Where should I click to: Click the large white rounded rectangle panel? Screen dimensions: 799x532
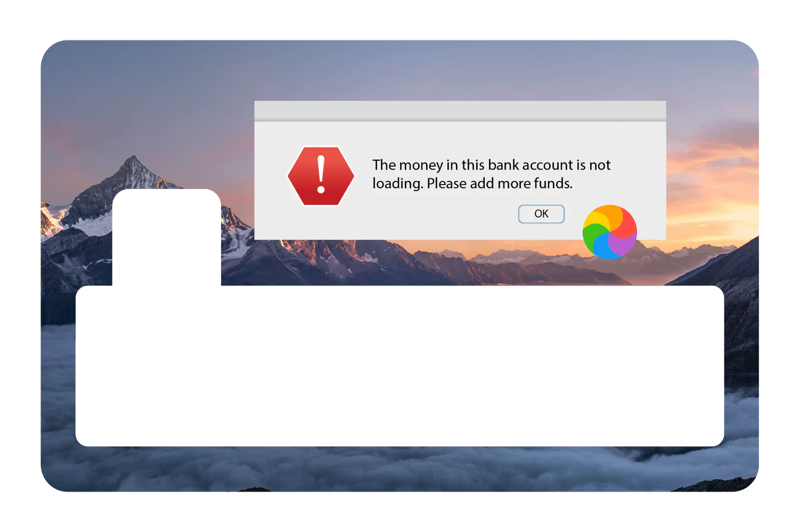(x=399, y=366)
